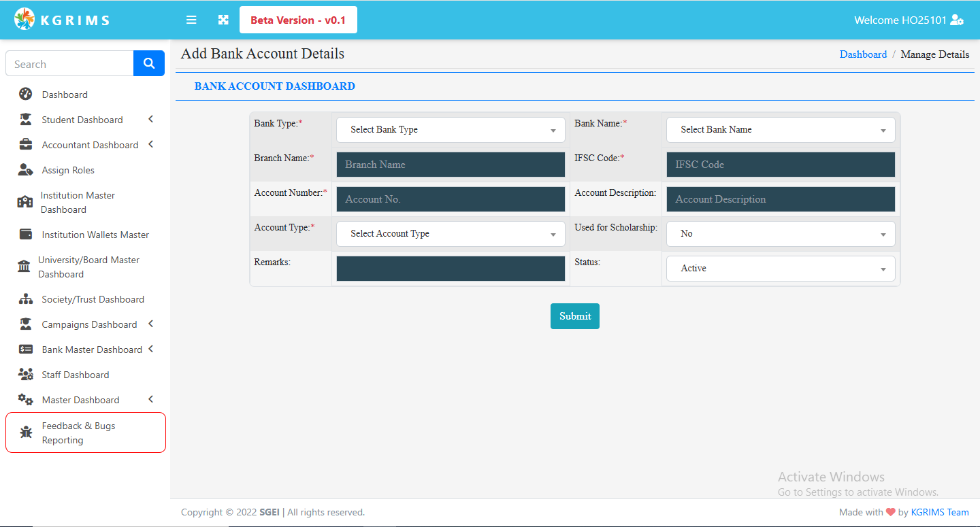Open the Select Bank Type dropdown

[451, 130]
